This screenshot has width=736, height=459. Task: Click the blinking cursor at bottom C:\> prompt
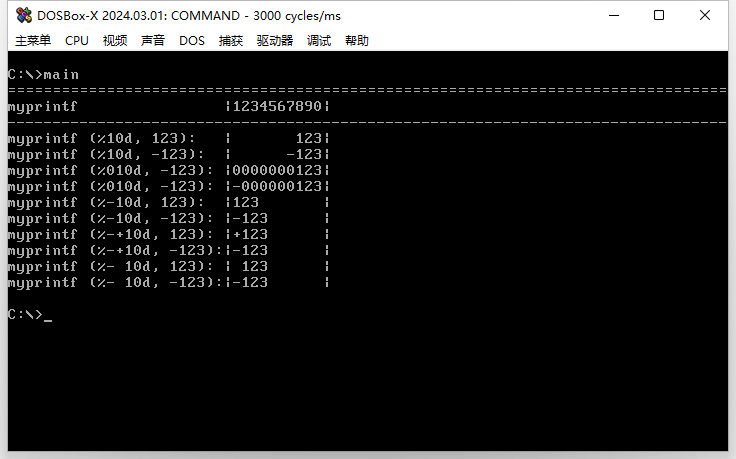pyautogui.click(x=48, y=320)
